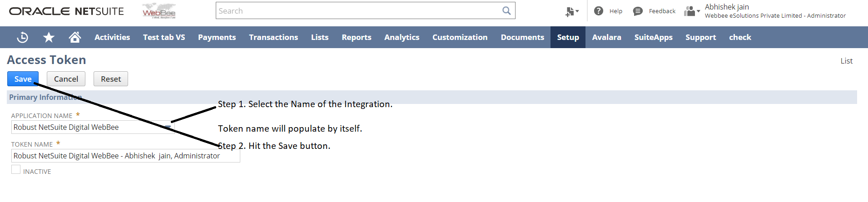Click the search magnifier icon
Image resolution: width=868 pixels, height=202 pixels.
click(506, 11)
